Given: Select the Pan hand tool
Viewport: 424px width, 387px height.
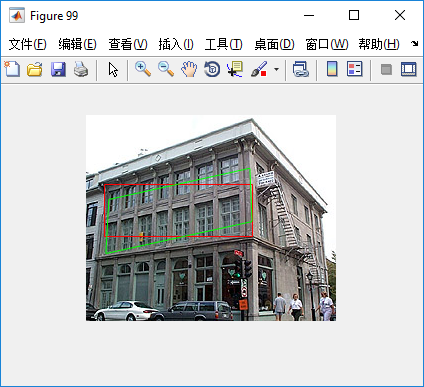Looking at the screenshot, I should pos(189,69).
